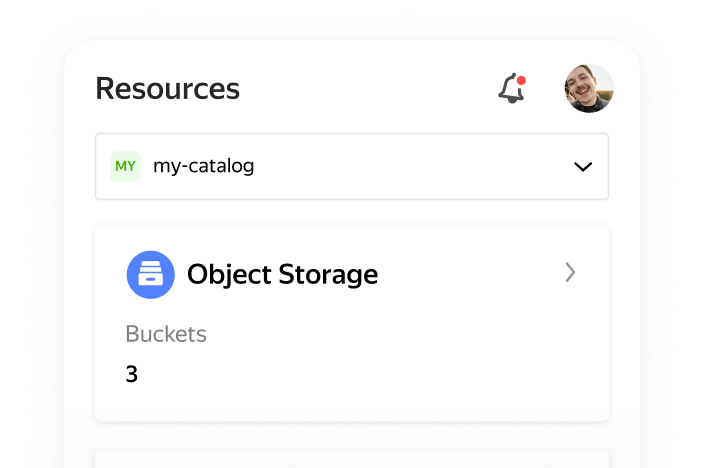
Task: Open the Object Storage resource card
Action: coord(352,323)
